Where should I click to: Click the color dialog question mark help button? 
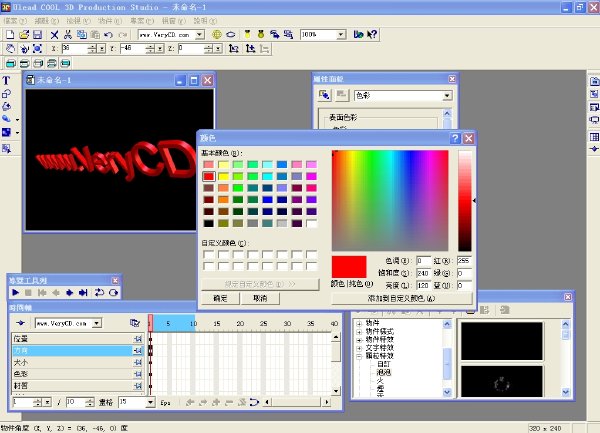click(455, 138)
